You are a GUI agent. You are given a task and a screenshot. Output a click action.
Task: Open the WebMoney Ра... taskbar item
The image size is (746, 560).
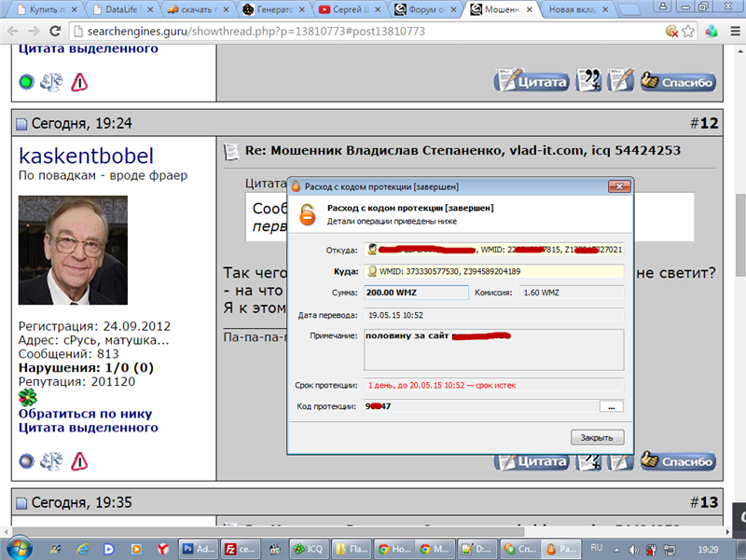click(561, 550)
